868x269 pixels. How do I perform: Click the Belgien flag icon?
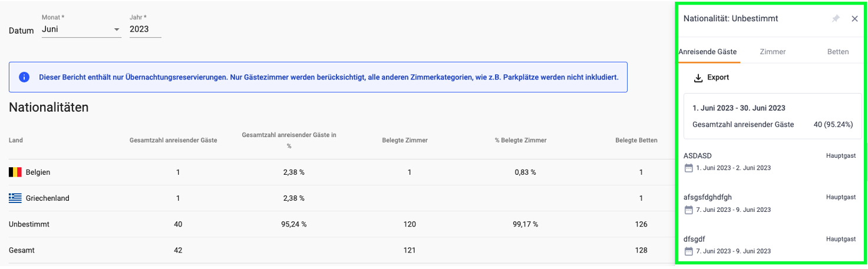pos(15,172)
